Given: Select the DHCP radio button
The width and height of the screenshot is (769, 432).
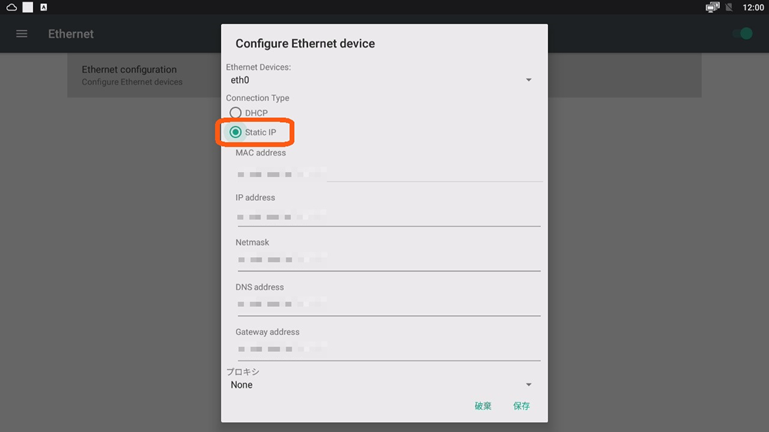Looking at the screenshot, I should [x=235, y=113].
